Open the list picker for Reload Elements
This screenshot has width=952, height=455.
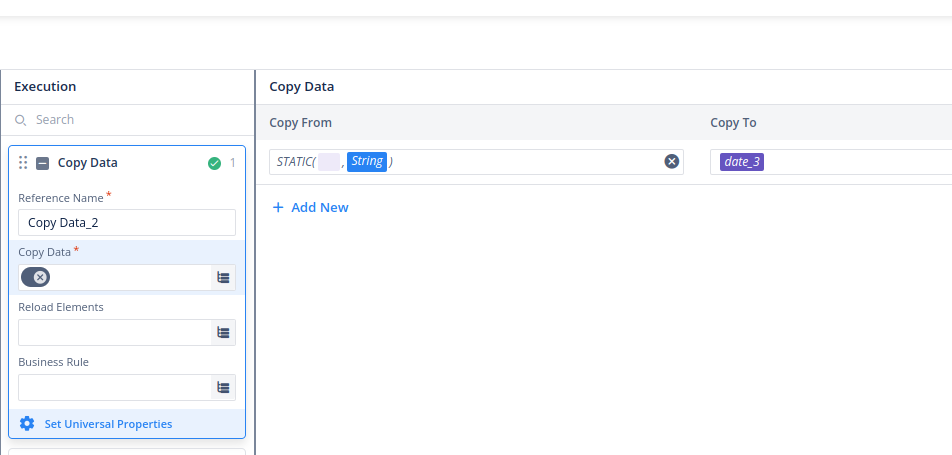224,333
